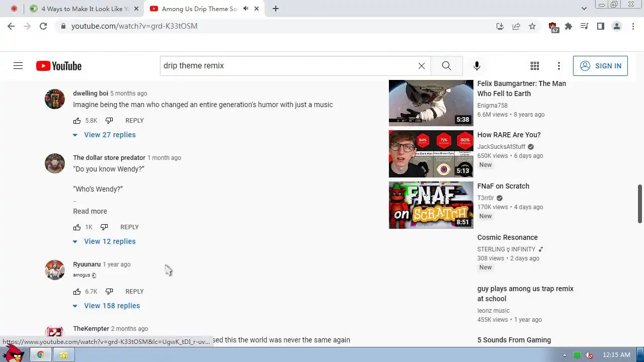Open Cosmic Resonance video title
The height and width of the screenshot is (362, 644).
(507, 237)
